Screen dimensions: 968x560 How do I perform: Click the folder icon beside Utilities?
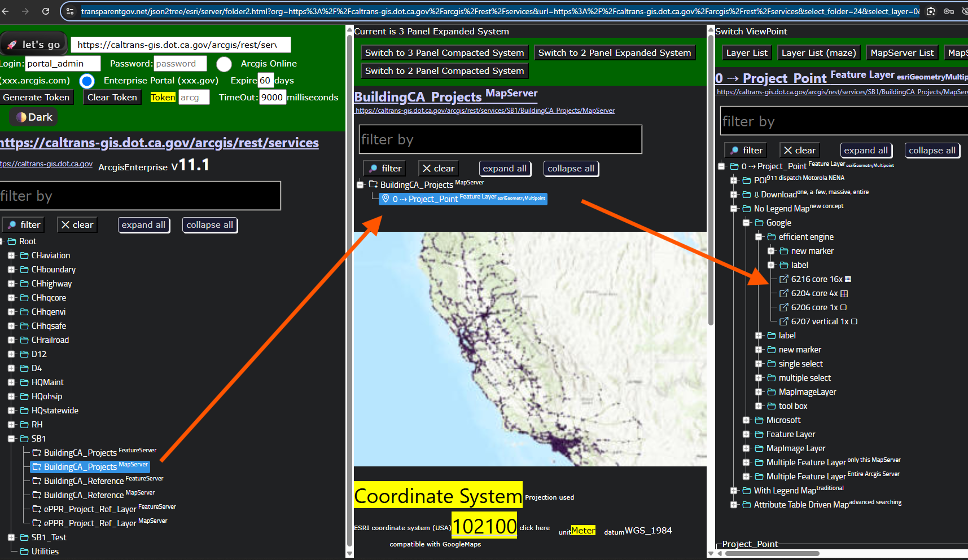click(x=24, y=552)
